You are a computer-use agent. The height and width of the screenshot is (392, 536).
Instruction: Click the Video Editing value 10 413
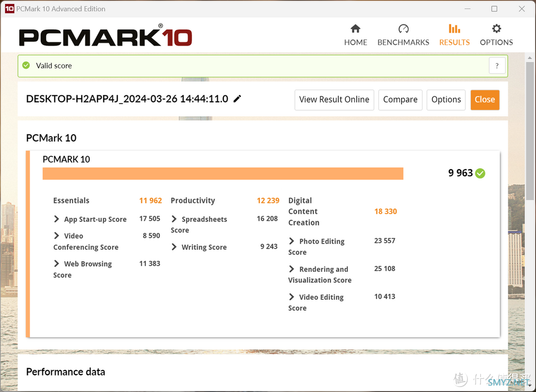coord(385,297)
